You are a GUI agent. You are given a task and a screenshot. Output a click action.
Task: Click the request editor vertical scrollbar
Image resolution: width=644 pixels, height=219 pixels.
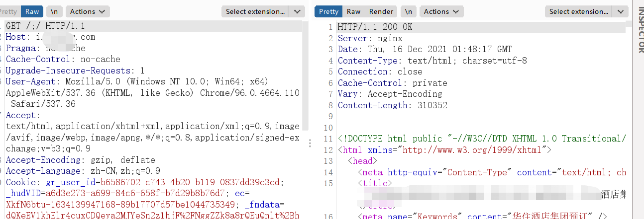(305, 74)
